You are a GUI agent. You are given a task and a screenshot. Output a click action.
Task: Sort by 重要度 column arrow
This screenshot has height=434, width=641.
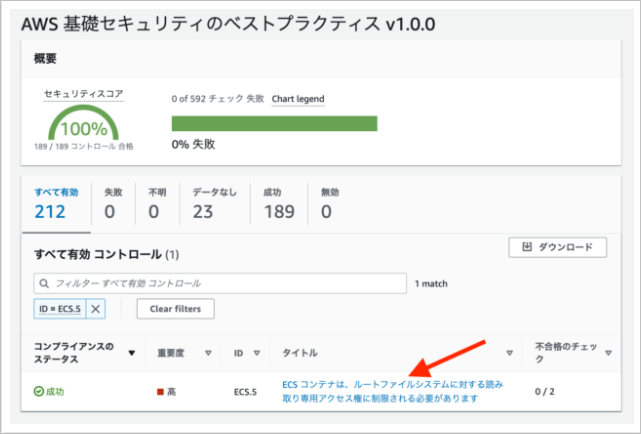208,353
